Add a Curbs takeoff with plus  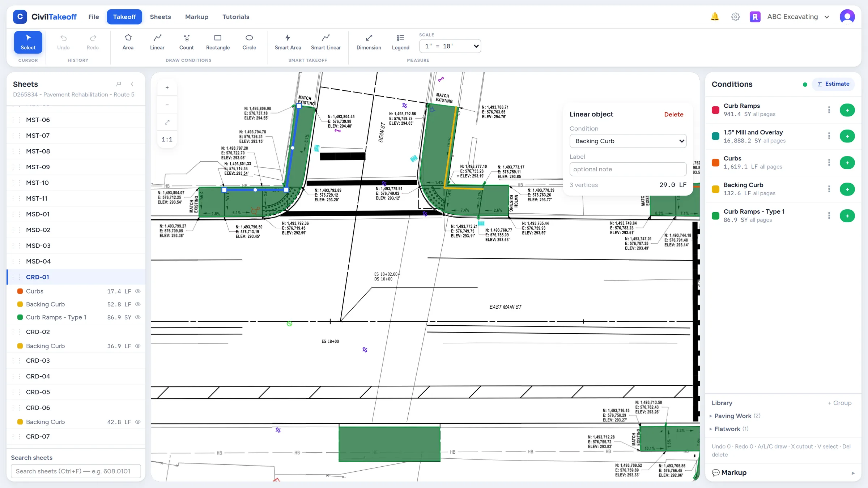(847, 163)
